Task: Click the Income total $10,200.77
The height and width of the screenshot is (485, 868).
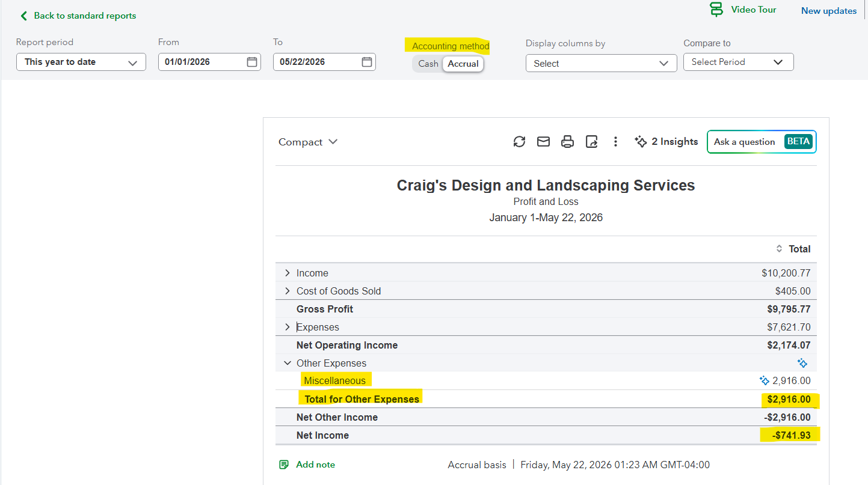Action: coord(786,273)
